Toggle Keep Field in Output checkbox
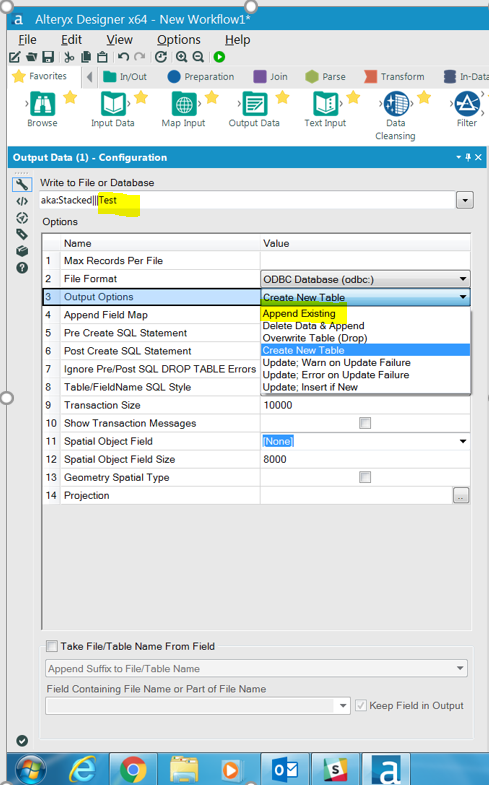 360,705
